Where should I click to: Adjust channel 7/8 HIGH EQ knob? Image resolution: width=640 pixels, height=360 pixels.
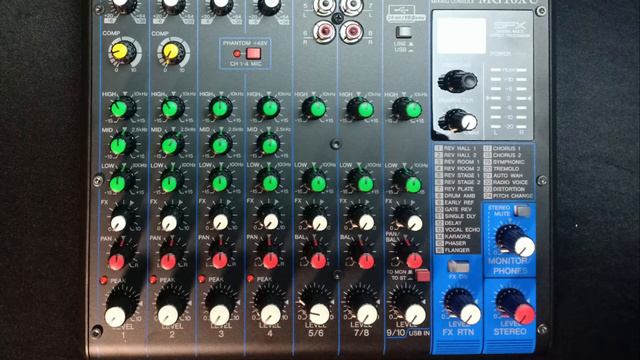(x=362, y=109)
